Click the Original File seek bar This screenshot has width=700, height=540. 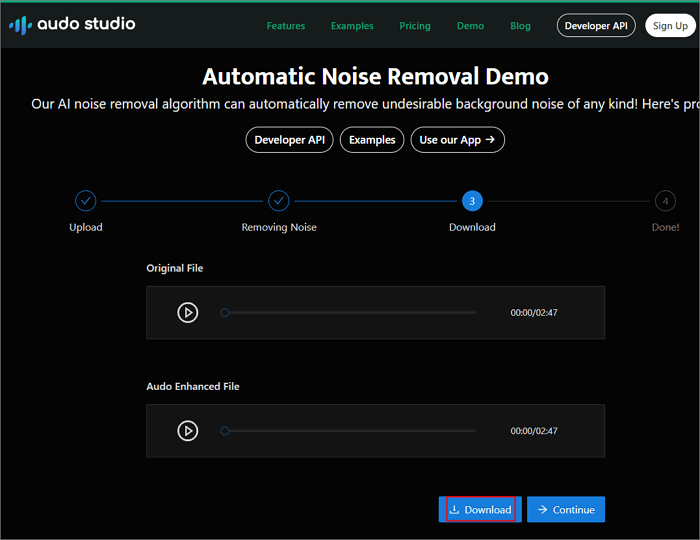pyautogui.click(x=348, y=312)
